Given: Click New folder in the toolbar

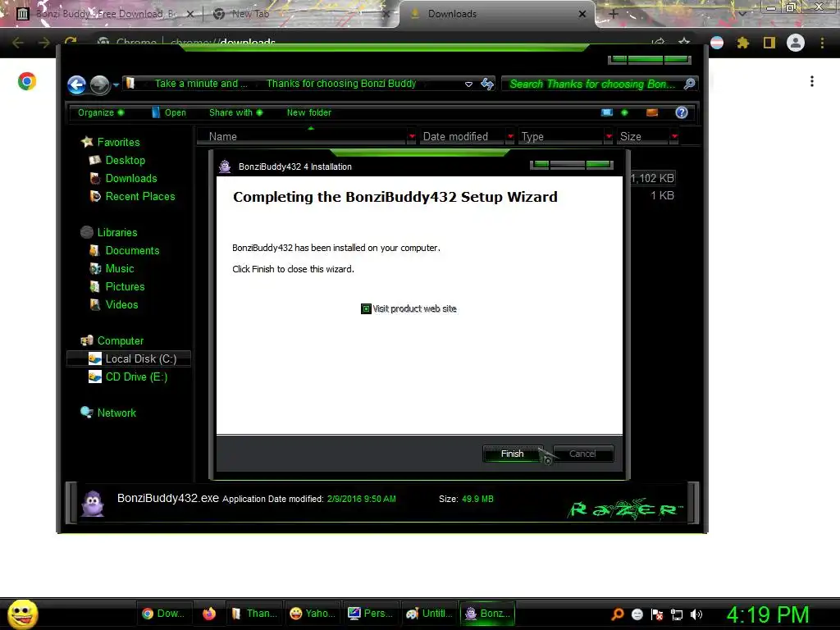Looking at the screenshot, I should click(x=309, y=112).
